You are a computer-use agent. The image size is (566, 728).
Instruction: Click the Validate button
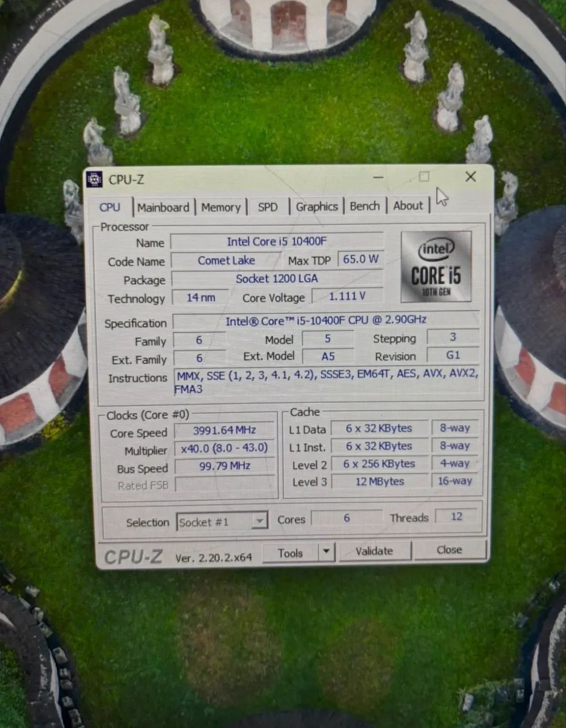pos(374,551)
